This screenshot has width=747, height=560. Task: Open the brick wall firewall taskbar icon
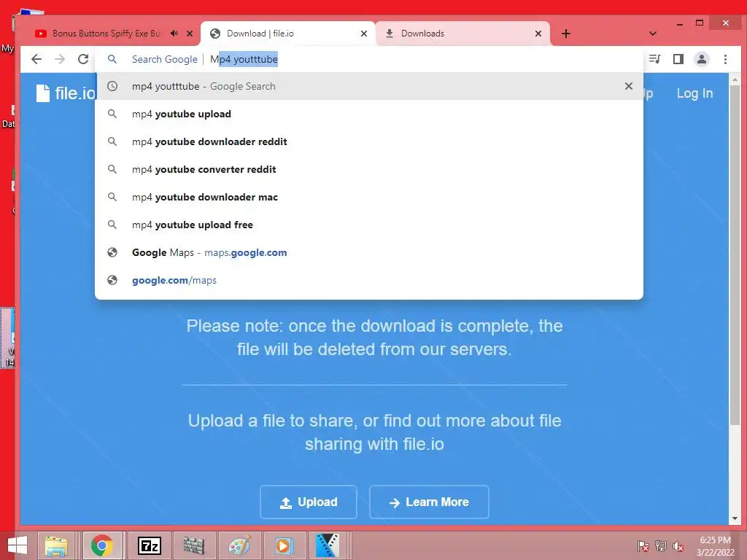[193, 545]
